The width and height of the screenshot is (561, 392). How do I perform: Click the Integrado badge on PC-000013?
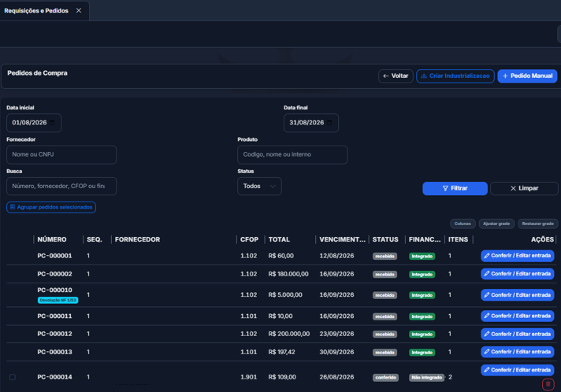[422, 353]
